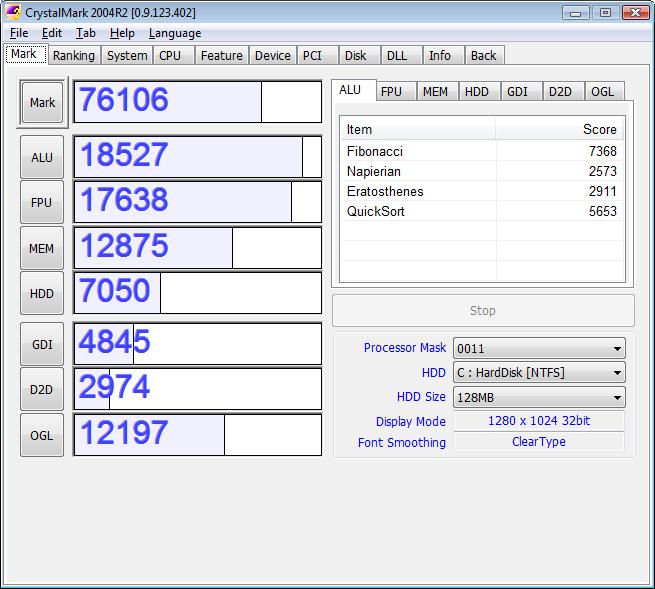This screenshot has height=589, width=655.
Task: Click the CrystalMark title bar app icon
Action: [13, 12]
